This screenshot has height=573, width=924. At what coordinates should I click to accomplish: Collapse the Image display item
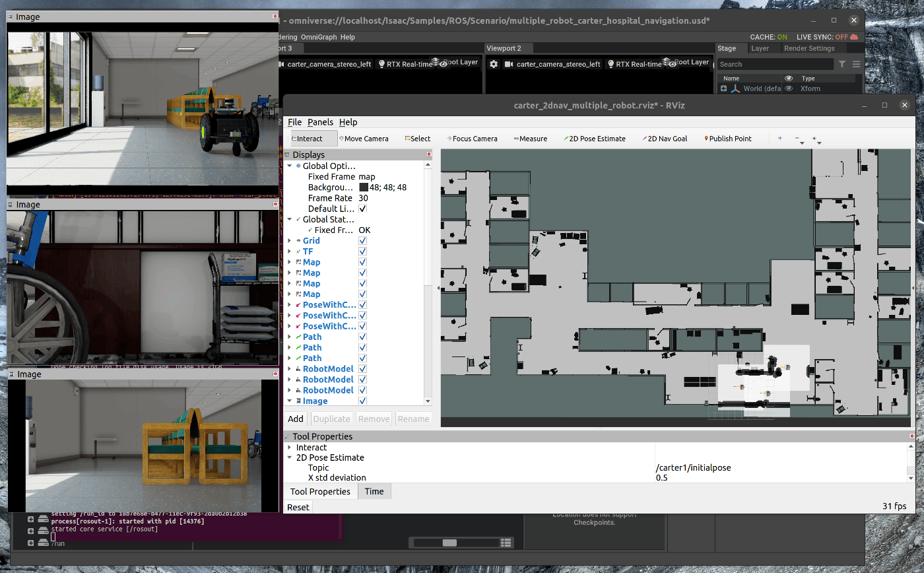tap(289, 401)
